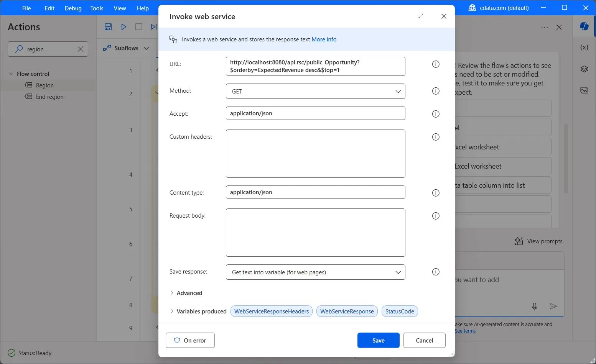Open the Save response dropdown
The width and height of the screenshot is (596, 364).
315,272
